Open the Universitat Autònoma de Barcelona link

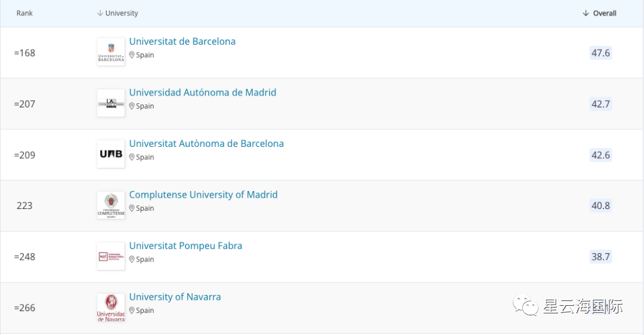coord(206,144)
